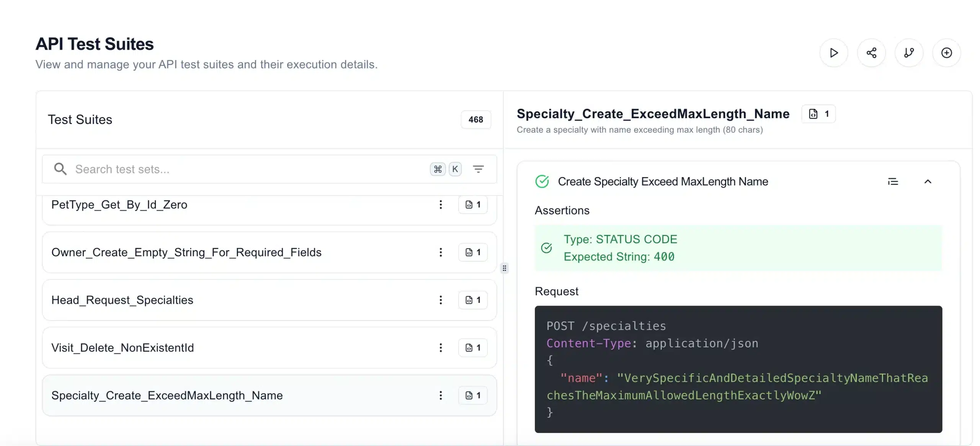Collapse the Create Specialty Exceed MaxLength test
Viewport: 980px width, 446px height.
tap(928, 181)
